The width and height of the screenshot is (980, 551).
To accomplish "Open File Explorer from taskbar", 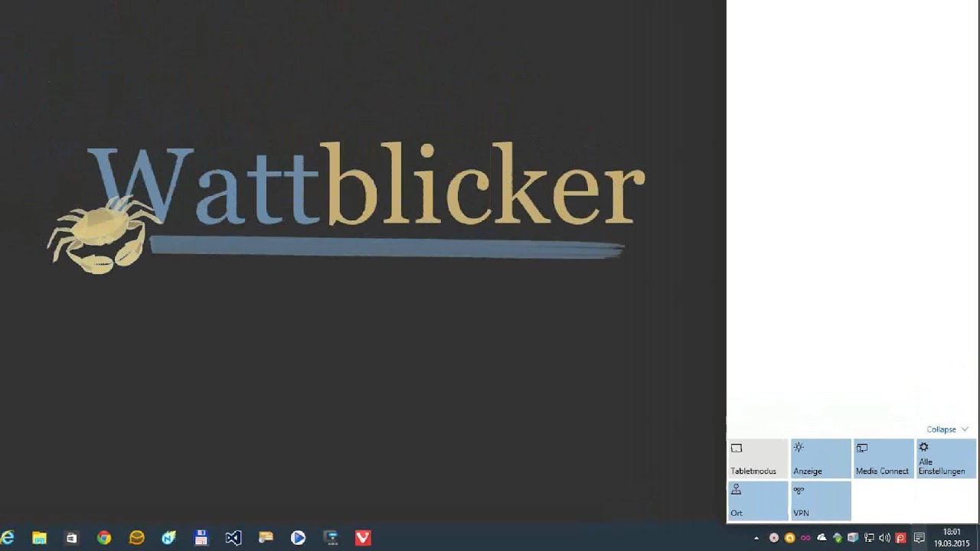I will click(39, 538).
